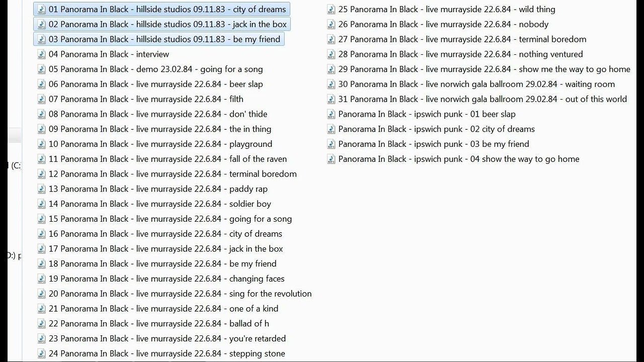Click the file icon of track 20 sing for the revolution

point(42,294)
